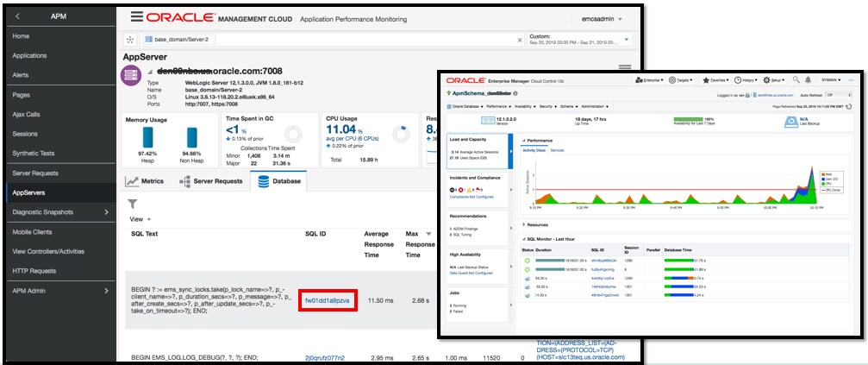
Task: Click the filter funnel icon
Action: (x=133, y=205)
